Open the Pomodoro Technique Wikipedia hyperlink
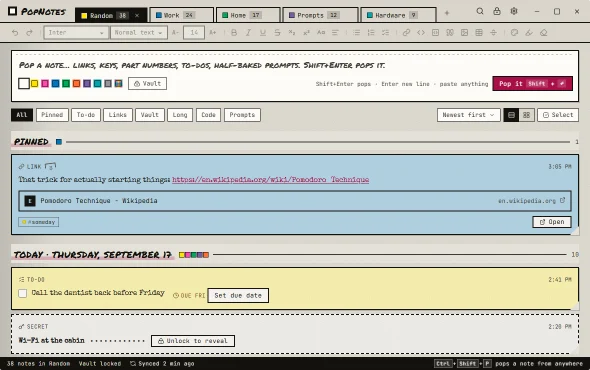The height and width of the screenshot is (370, 590). point(271,180)
